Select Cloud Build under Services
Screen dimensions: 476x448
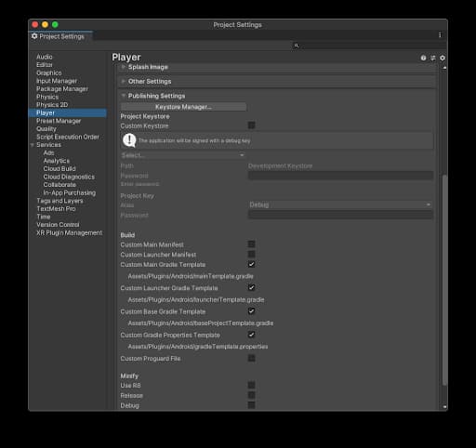click(x=59, y=169)
